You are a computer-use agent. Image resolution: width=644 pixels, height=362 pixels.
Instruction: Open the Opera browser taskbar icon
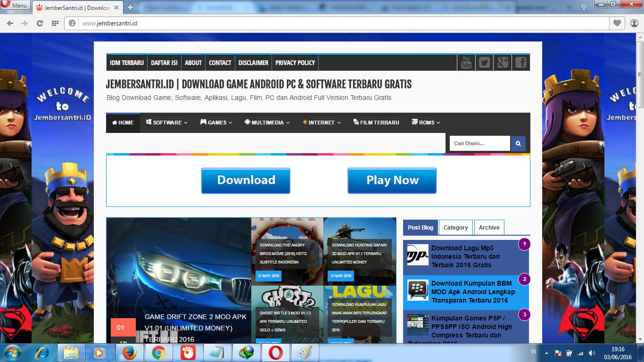click(276, 353)
